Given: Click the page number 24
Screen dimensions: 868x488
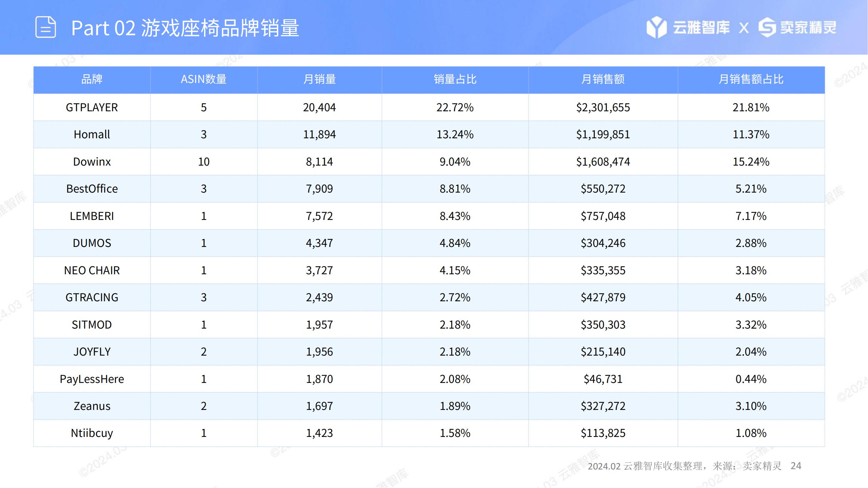Looking at the screenshot, I should pos(795,466).
